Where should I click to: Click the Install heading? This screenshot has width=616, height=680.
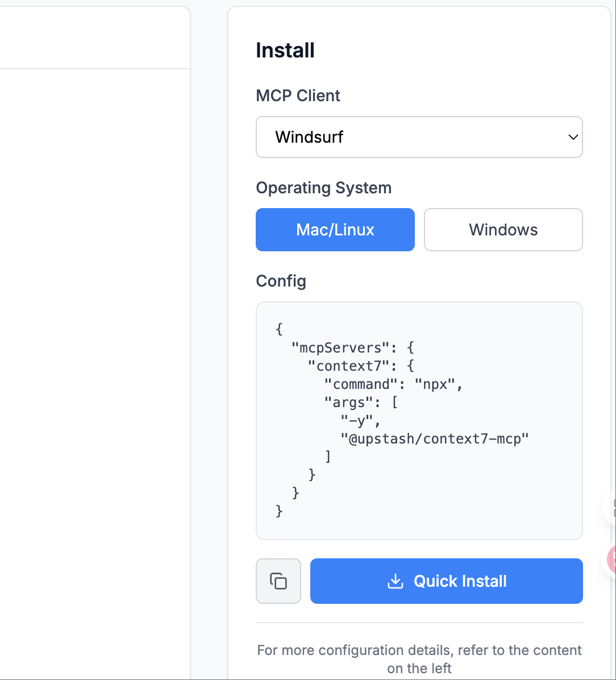(x=285, y=50)
